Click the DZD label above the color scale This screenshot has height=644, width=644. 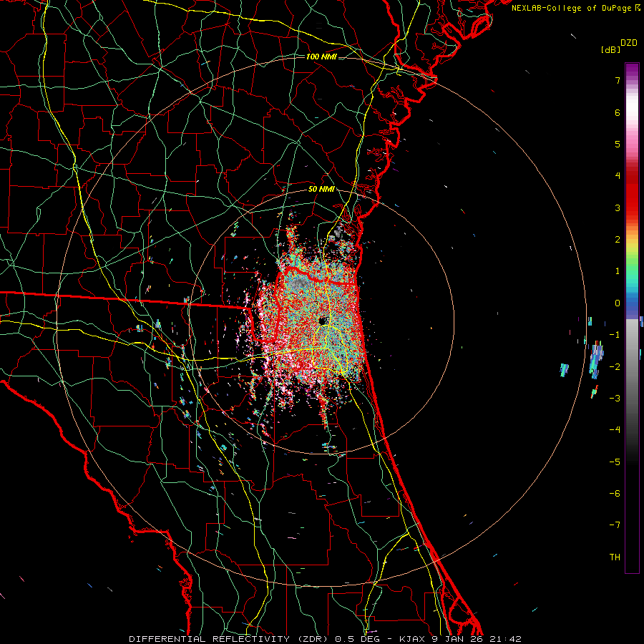tap(629, 43)
